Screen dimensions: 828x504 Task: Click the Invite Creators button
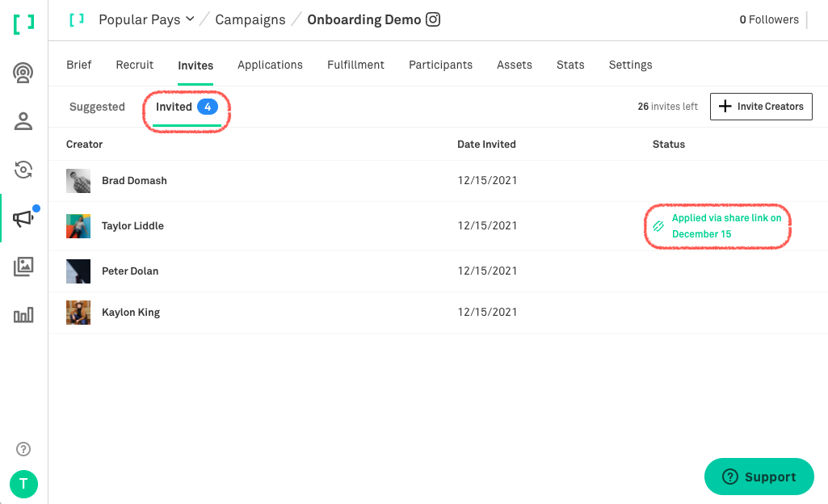point(761,107)
